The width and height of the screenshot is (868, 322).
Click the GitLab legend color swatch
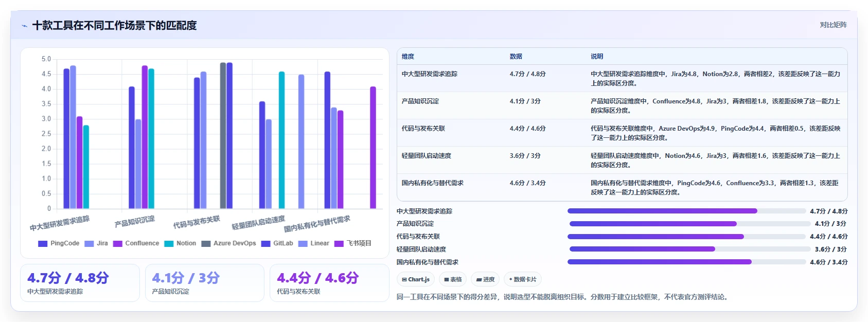coord(265,244)
